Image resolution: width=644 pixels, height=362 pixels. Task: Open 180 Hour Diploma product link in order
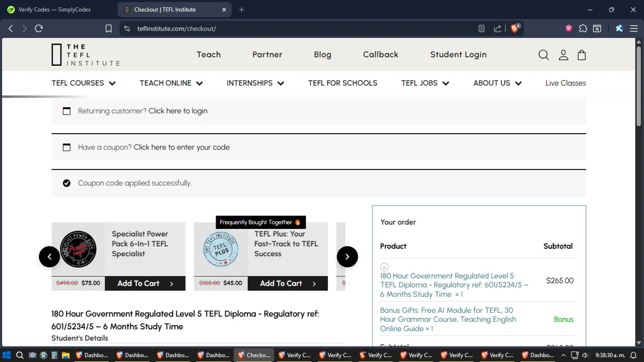(454, 285)
